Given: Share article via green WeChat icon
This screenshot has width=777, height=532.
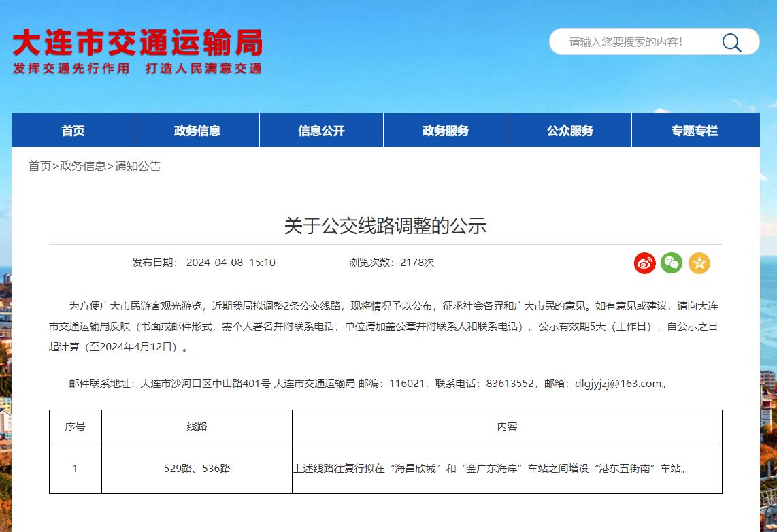Looking at the screenshot, I should tap(672, 263).
